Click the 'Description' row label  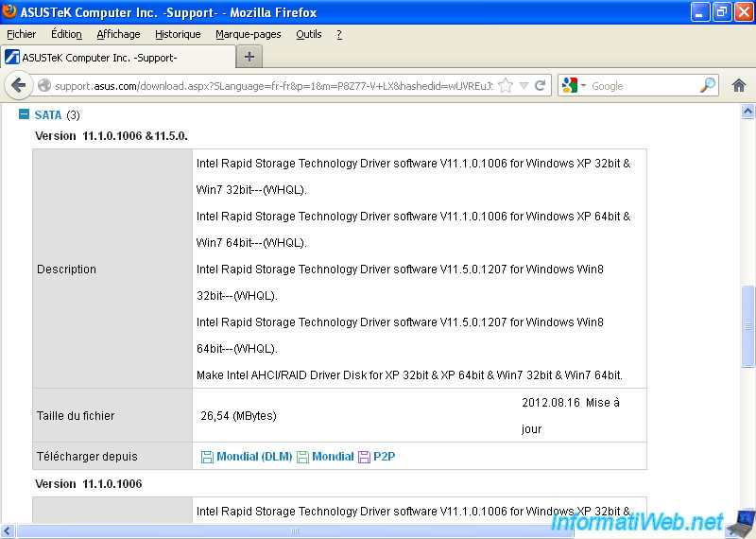point(66,269)
